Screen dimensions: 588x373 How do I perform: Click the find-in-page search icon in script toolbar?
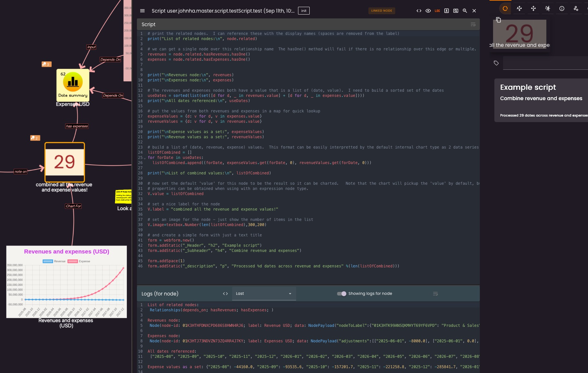coord(456,11)
